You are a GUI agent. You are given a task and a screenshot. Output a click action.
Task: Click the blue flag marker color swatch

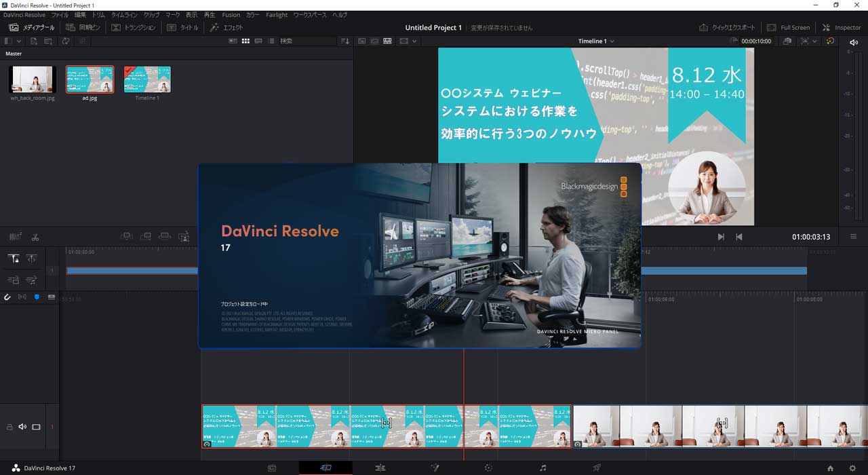click(37, 297)
